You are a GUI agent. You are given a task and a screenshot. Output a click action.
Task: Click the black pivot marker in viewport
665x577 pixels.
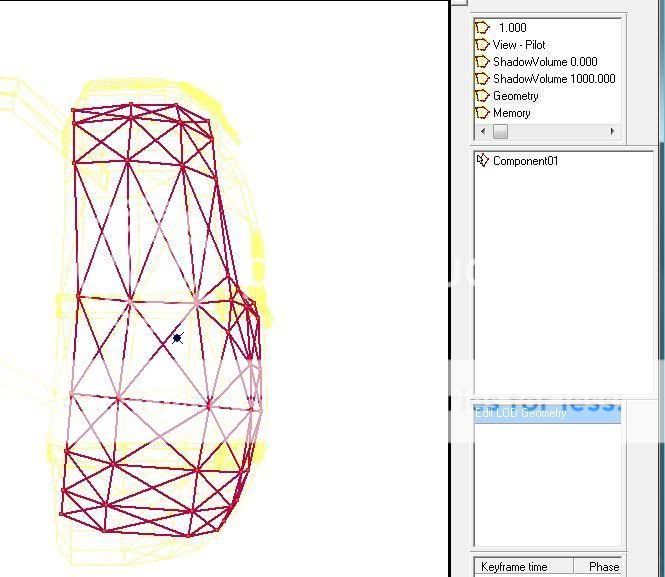(x=177, y=338)
